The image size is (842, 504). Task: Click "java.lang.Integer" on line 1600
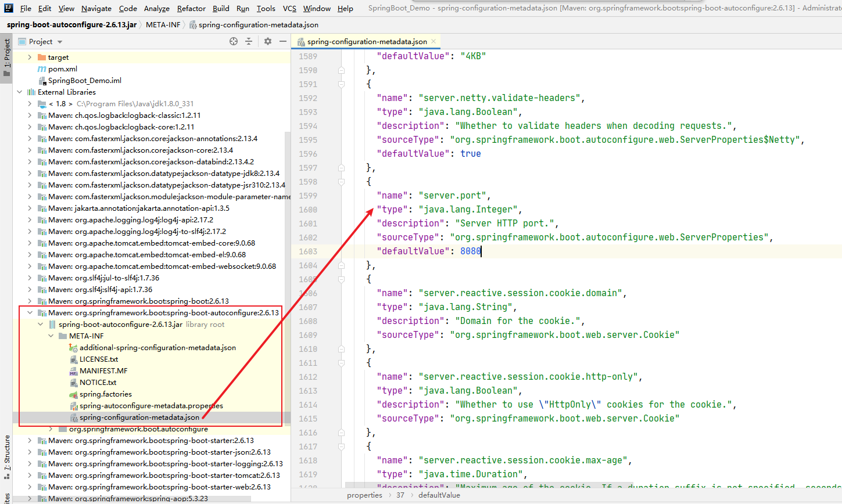coord(468,209)
